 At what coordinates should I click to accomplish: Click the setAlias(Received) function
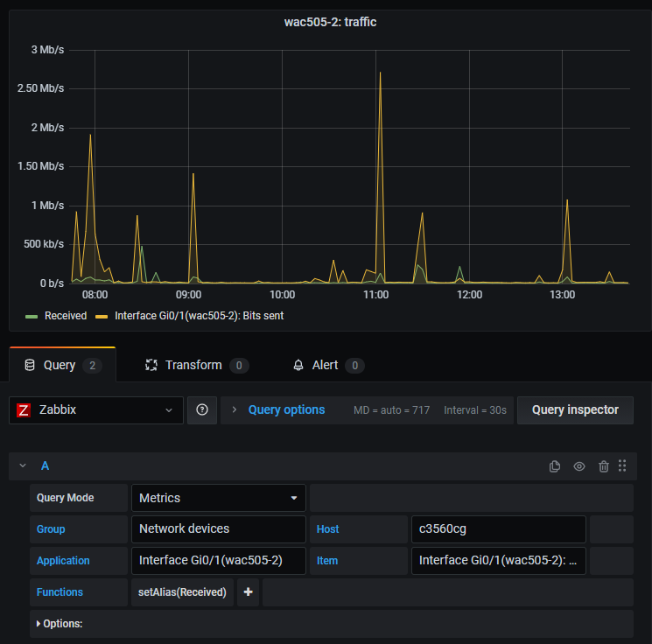click(182, 592)
